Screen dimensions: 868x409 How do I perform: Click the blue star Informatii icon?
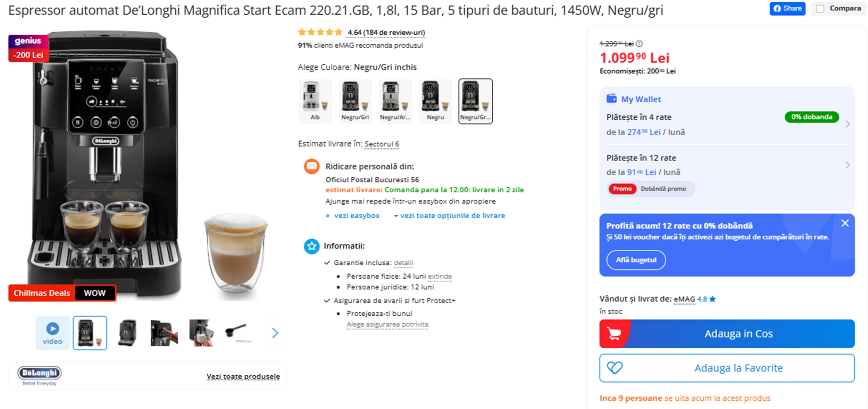pos(312,246)
